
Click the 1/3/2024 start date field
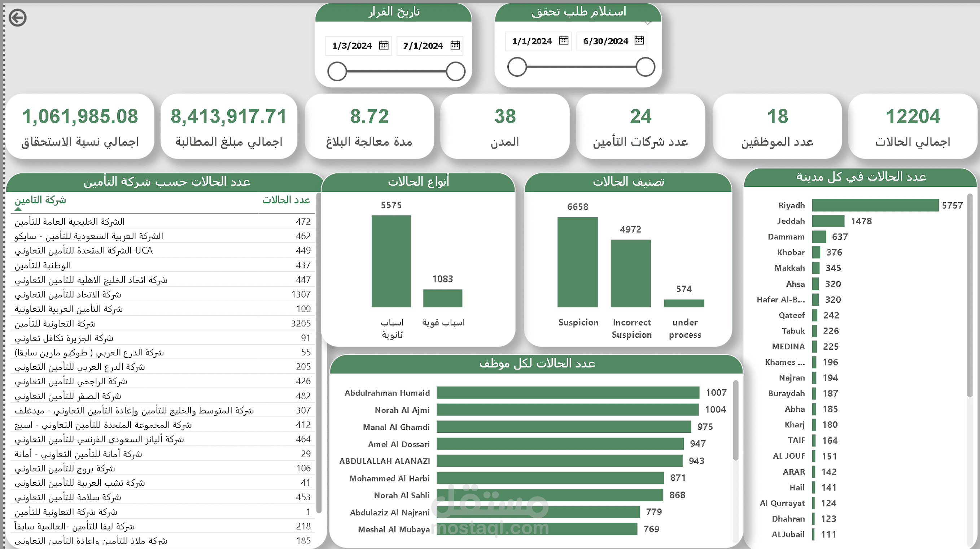click(352, 46)
